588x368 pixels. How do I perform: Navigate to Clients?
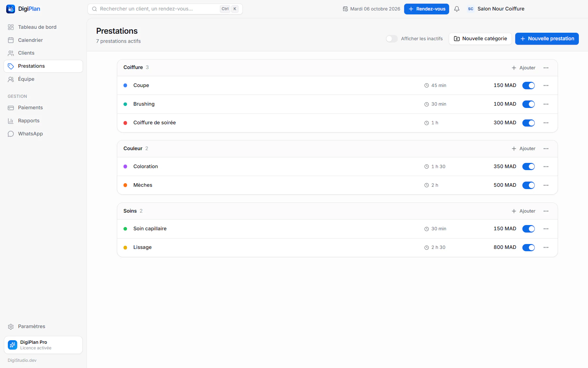tap(43, 53)
